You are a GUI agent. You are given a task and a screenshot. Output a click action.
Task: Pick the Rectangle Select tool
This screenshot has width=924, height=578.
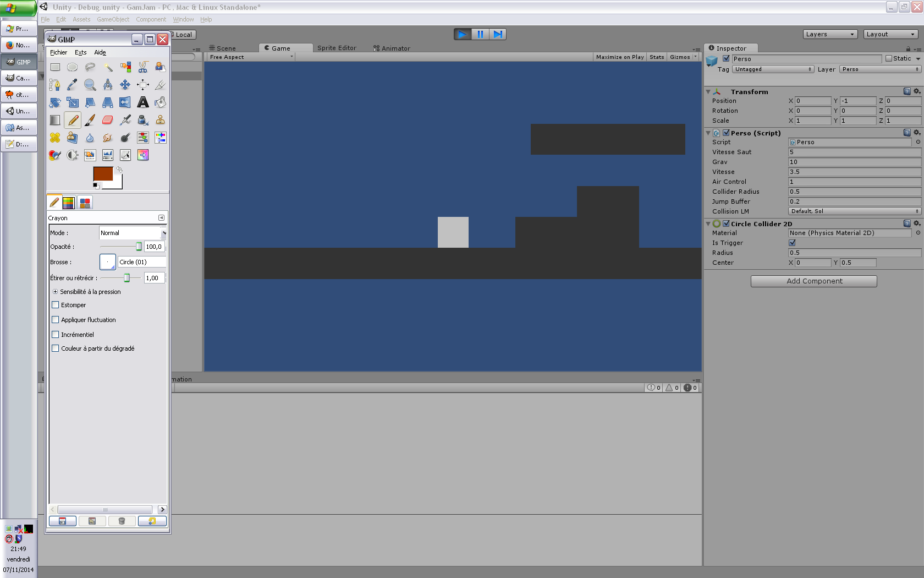click(x=55, y=67)
